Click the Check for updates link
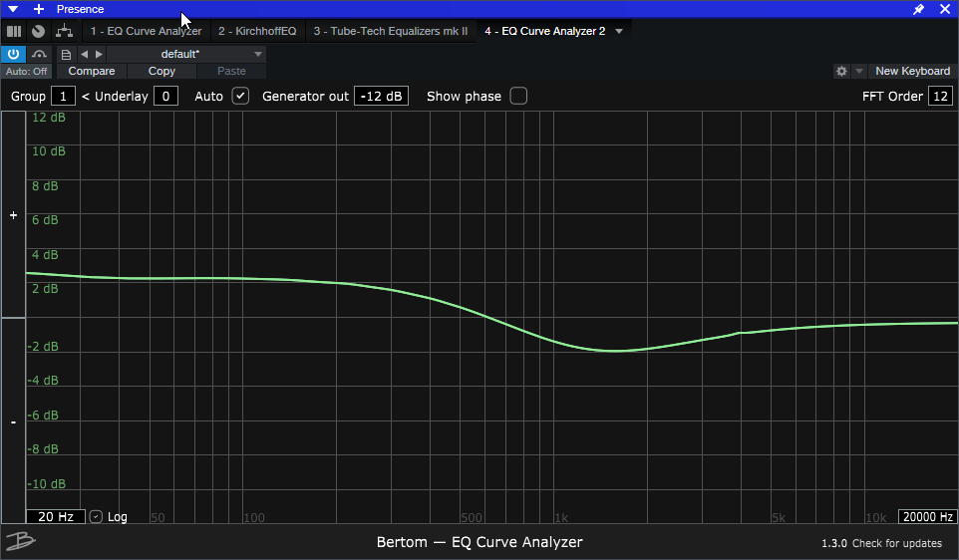The width and height of the screenshot is (959, 560). [x=896, y=543]
